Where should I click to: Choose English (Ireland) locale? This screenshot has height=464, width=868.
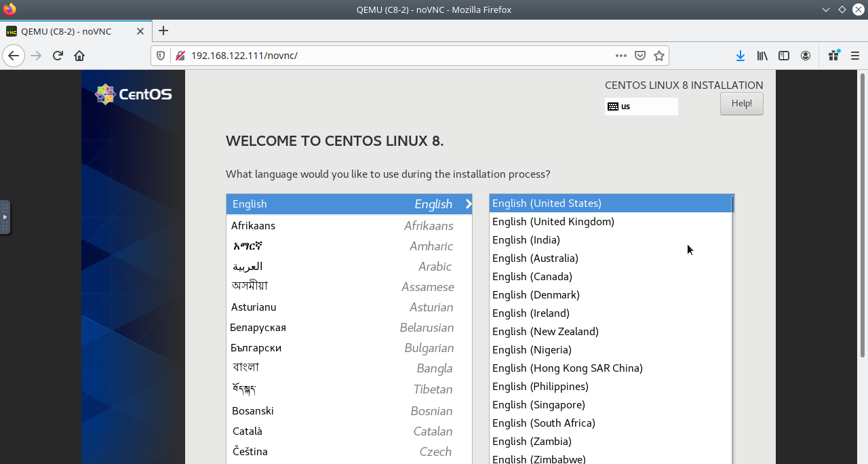(610, 313)
